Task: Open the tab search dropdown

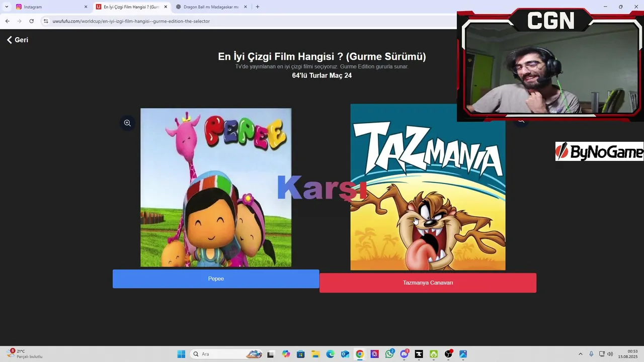Action: (x=7, y=7)
